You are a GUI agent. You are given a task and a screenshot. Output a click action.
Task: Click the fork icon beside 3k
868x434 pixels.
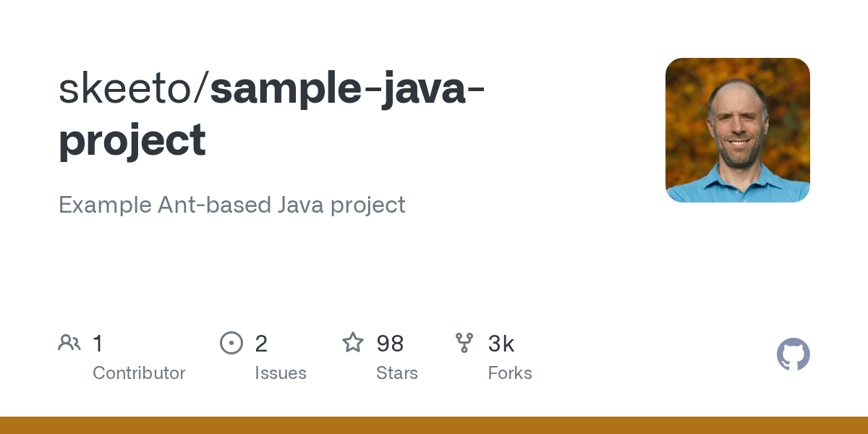[x=464, y=342]
